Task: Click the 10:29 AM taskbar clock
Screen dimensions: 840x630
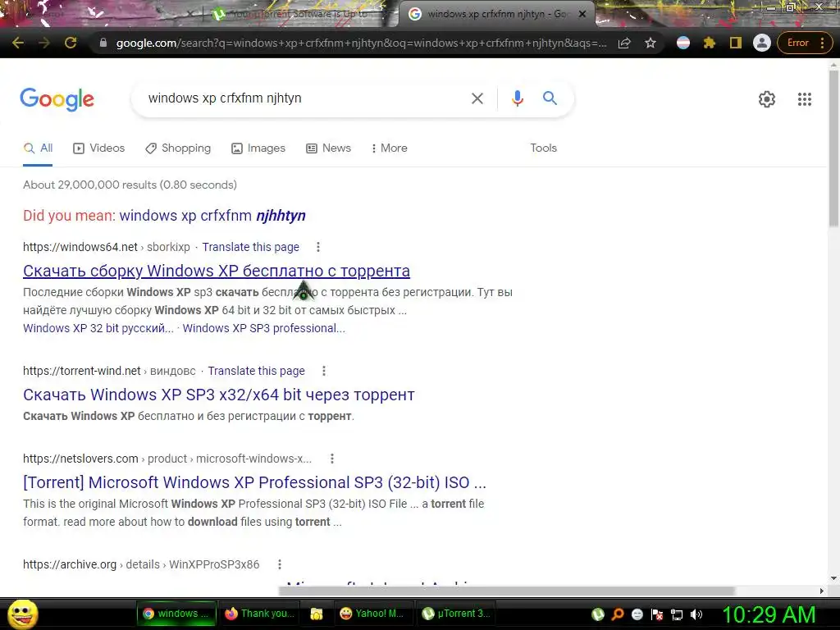Action: click(x=769, y=614)
